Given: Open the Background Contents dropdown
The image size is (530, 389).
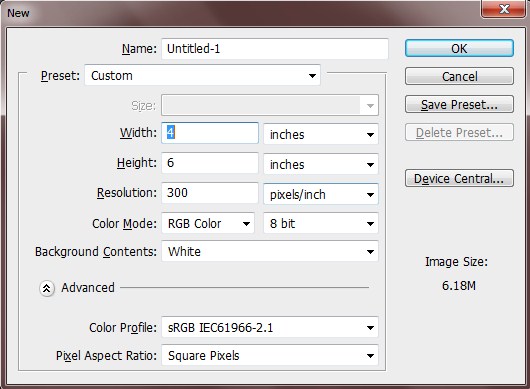Looking at the screenshot, I should [270, 251].
